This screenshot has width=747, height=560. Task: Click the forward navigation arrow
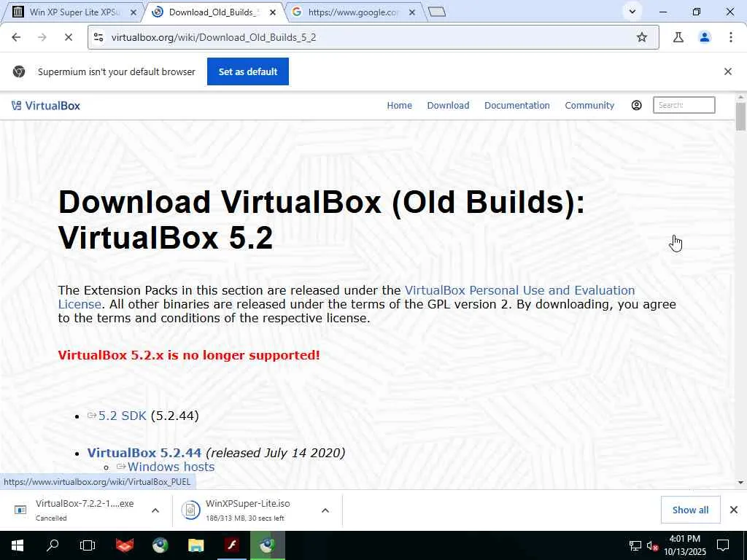click(x=42, y=37)
